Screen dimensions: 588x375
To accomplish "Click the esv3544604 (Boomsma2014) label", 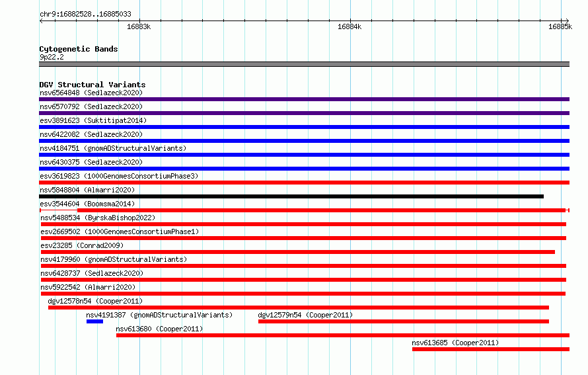I will point(87,204).
